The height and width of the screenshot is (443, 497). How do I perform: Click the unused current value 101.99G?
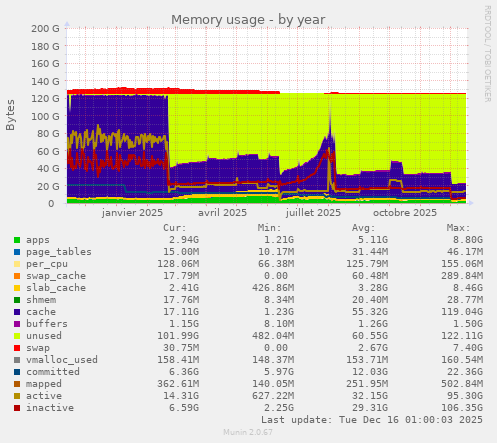(x=178, y=336)
